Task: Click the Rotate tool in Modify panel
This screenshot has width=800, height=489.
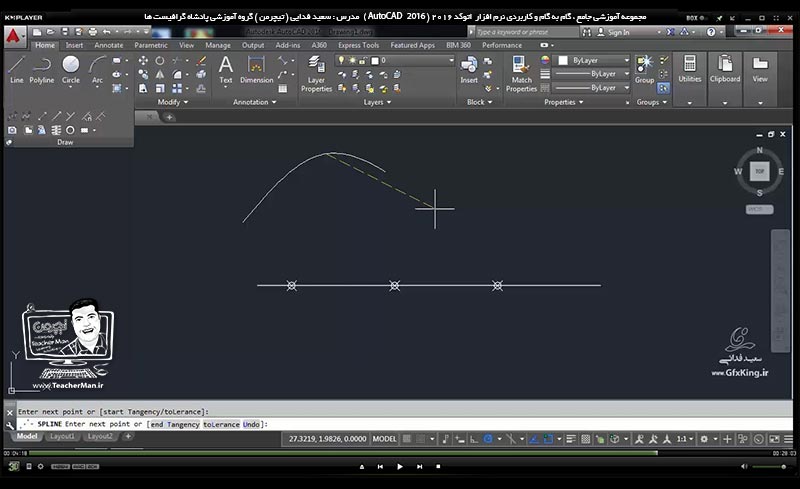Action: click(160, 61)
